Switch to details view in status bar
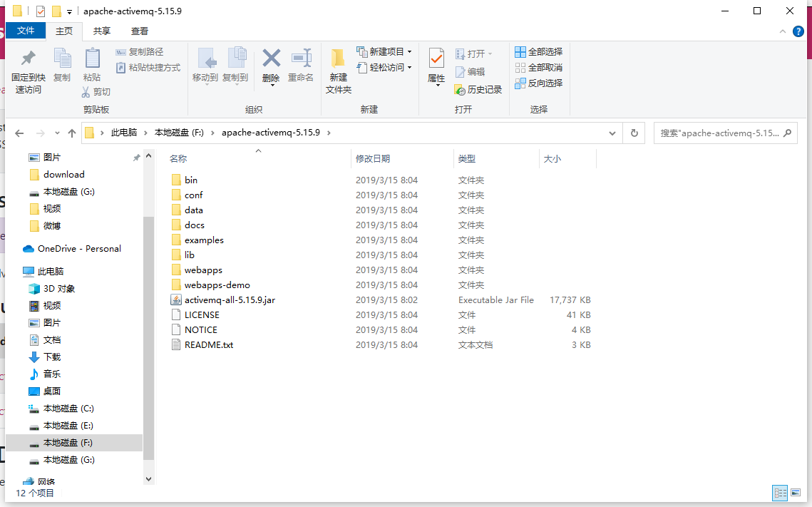Viewport: 812px width, 507px height. tap(779, 493)
